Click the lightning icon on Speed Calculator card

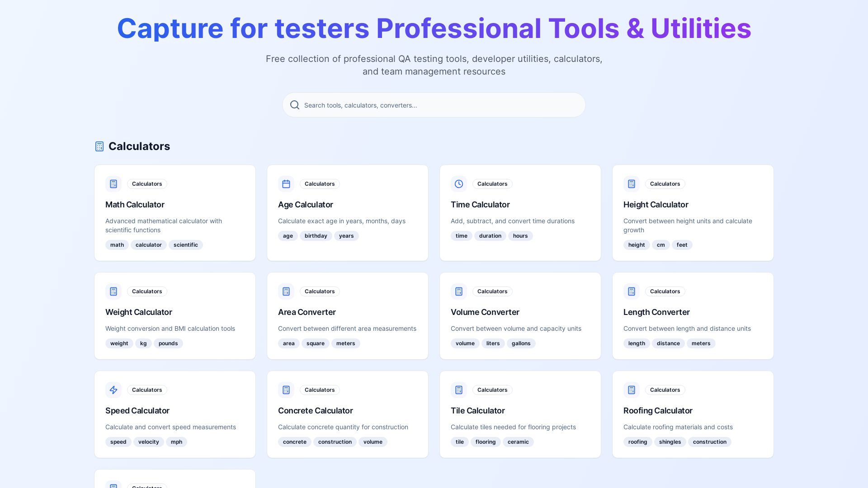[113, 390]
